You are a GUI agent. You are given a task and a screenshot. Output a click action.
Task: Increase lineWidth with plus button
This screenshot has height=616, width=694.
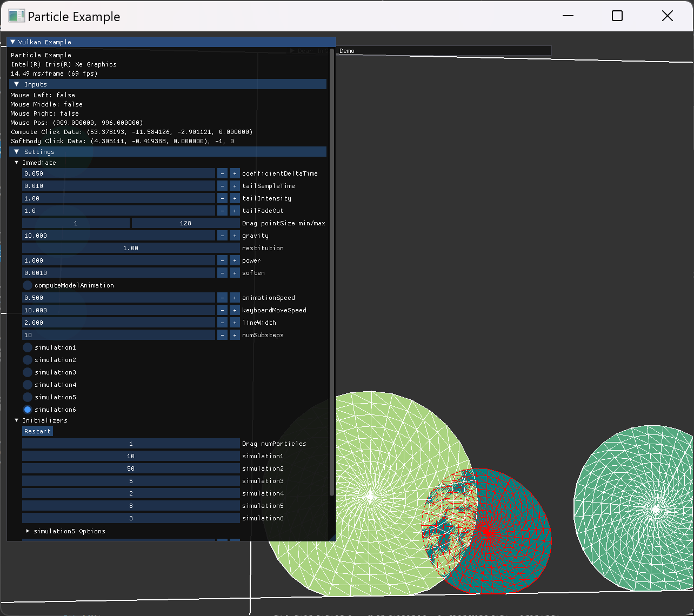pyautogui.click(x=235, y=323)
